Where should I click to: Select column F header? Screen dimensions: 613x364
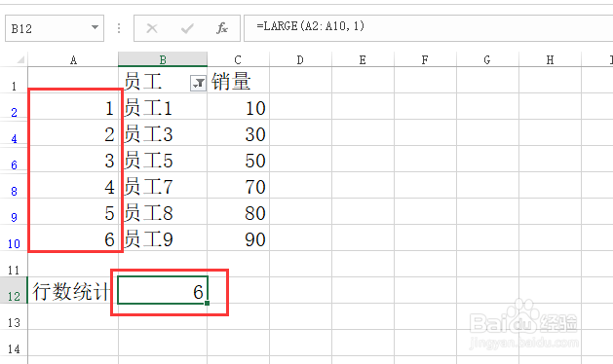click(x=425, y=59)
